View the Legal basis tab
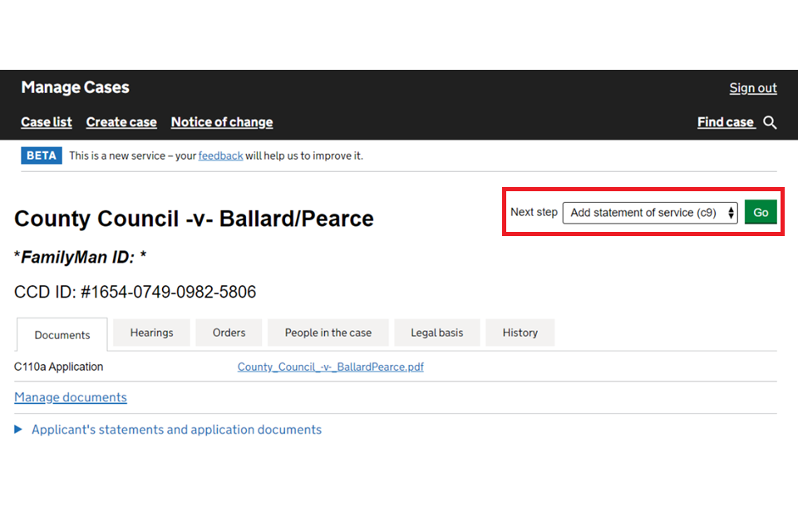 (x=436, y=332)
